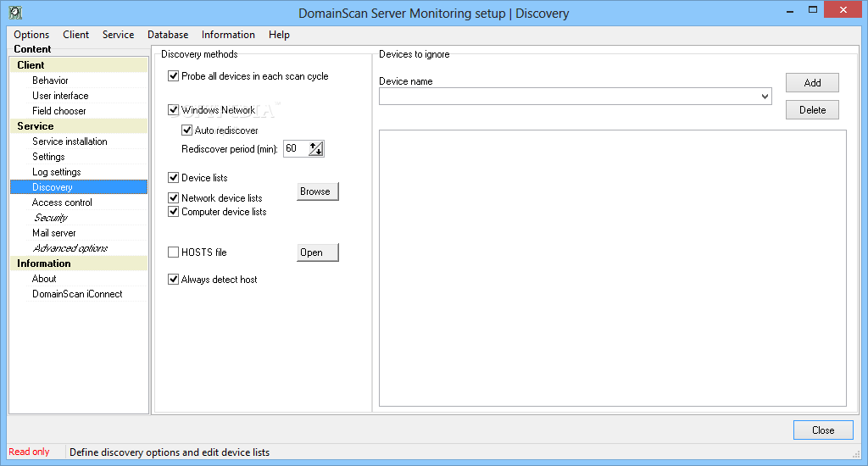
Task: Uncheck the Windows Network checkbox
Action: point(173,109)
